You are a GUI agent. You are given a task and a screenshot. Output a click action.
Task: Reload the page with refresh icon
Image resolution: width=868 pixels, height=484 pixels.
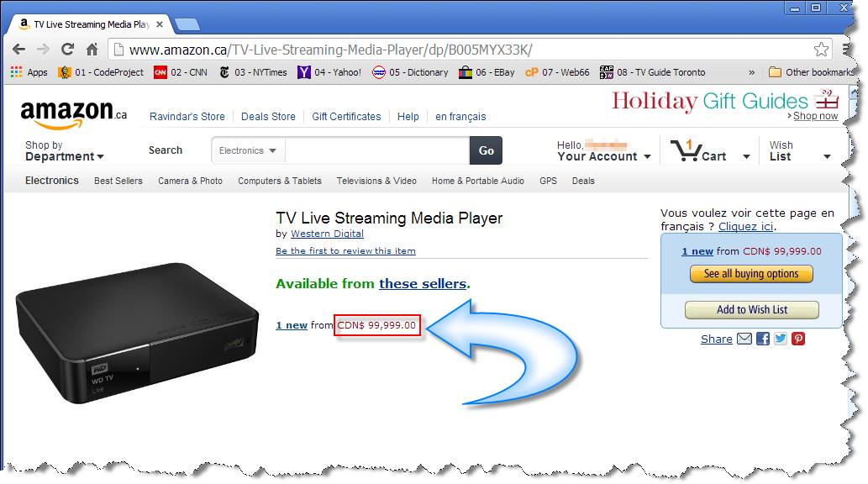tap(67, 50)
